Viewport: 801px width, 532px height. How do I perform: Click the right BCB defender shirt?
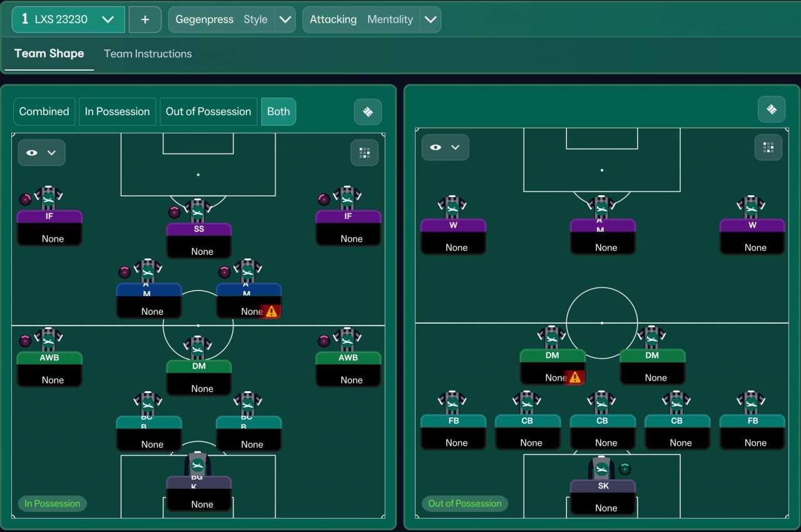pyautogui.click(x=247, y=404)
